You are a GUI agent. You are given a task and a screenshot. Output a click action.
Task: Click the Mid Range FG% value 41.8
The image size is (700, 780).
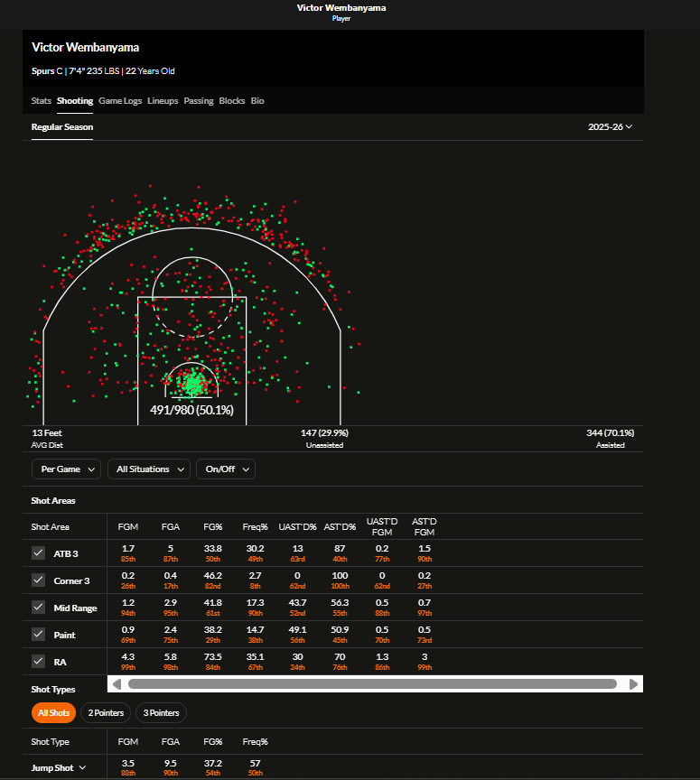click(x=212, y=602)
